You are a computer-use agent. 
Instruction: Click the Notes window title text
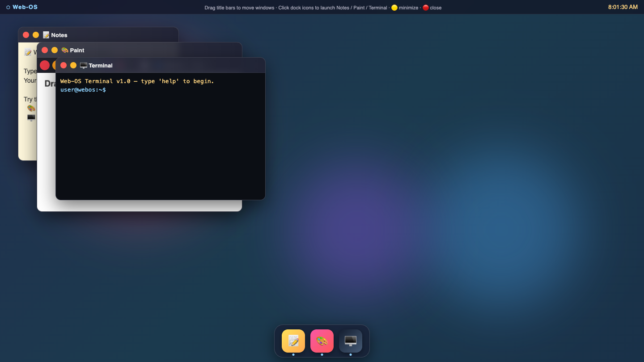pos(59,35)
